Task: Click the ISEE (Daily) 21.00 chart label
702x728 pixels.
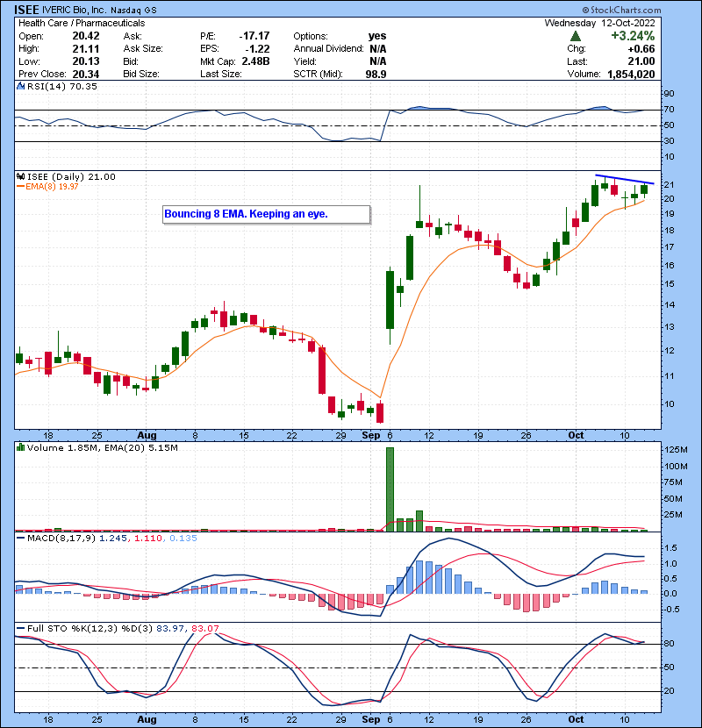Action: [x=71, y=177]
